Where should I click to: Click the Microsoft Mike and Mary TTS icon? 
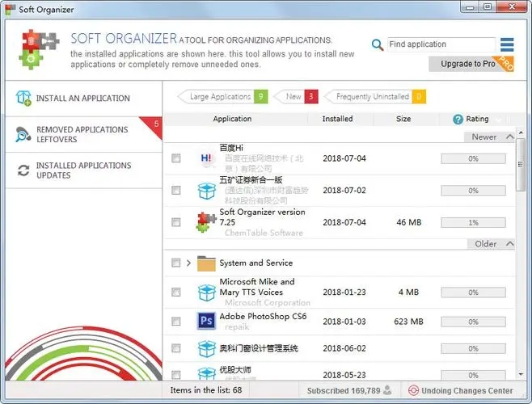(x=207, y=292)
